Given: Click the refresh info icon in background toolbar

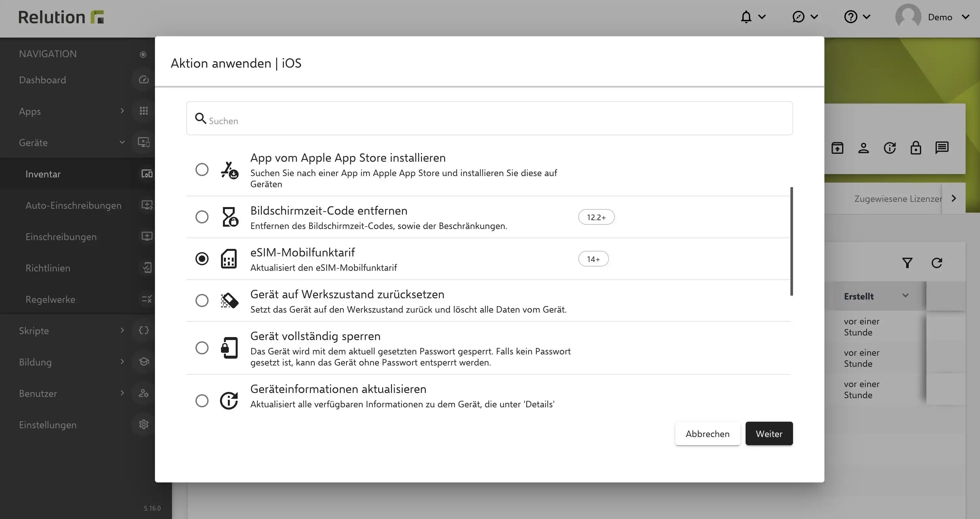Looking at the screenshot, I should click(890, 148).
